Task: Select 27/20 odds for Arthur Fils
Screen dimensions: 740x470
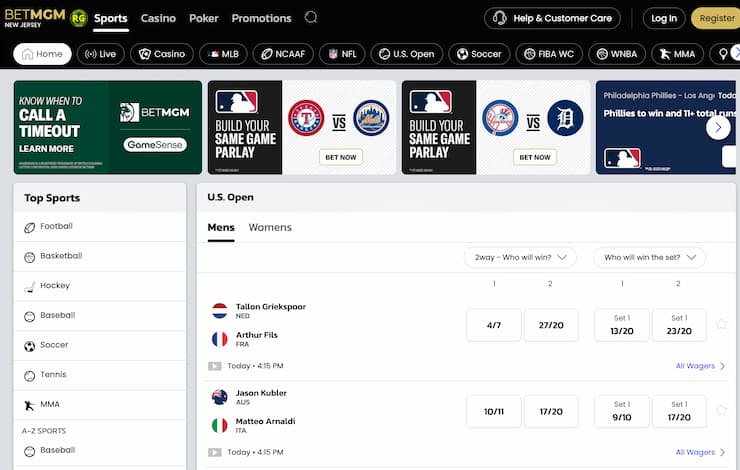Action: click(x=551, y=325)
